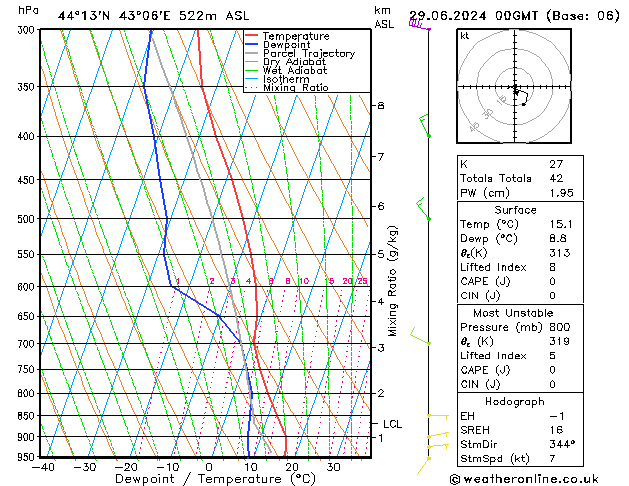Click the purple wind barb at 300 hPa
The height and width of the screenshot is (486, 629).
pos(419,25)
